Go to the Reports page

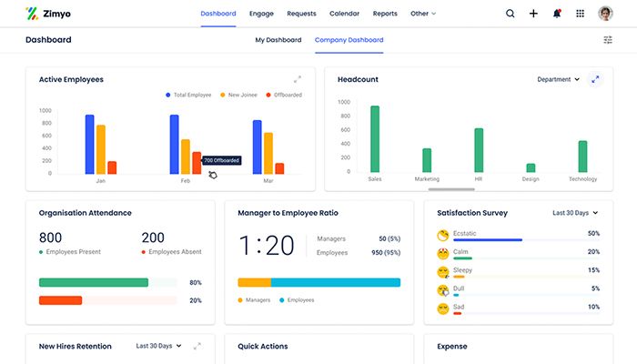(x=385, y=14)
